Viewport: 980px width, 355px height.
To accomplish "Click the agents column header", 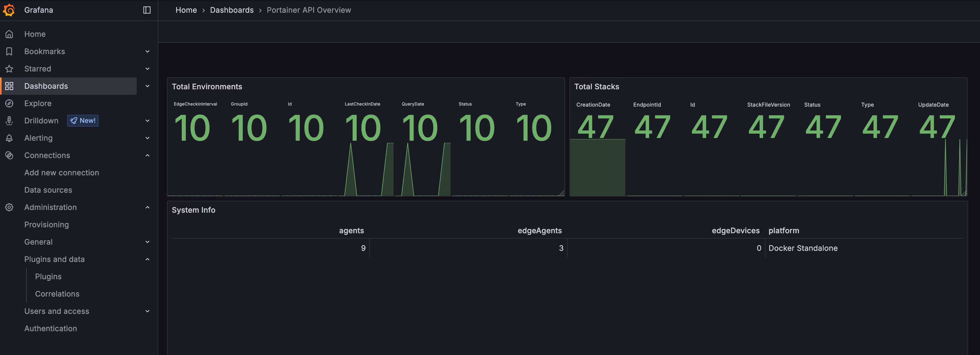I will click(351, 231).
